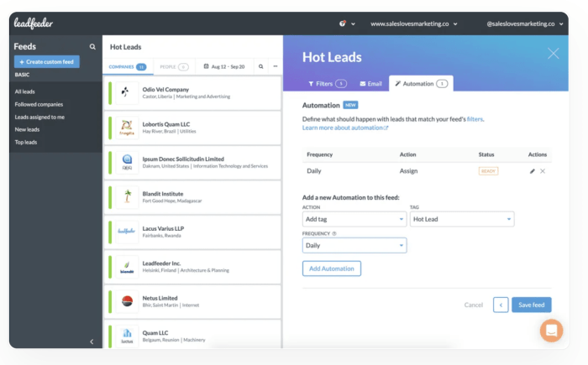The height and width of the screenshot is (365, 588).
Task: Expand the website selector www.saleslovesmarketing.co dropdown
Action: click(x=414, y=23)
